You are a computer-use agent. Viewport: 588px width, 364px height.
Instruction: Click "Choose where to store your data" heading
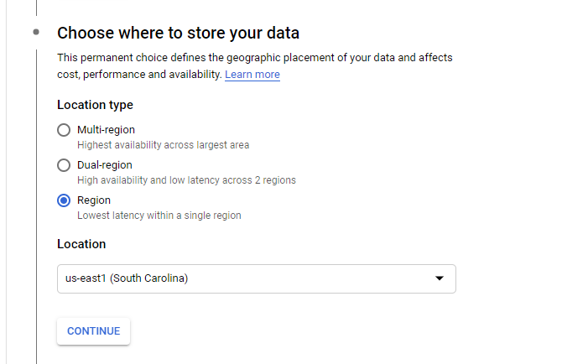[x=178, y=34]
